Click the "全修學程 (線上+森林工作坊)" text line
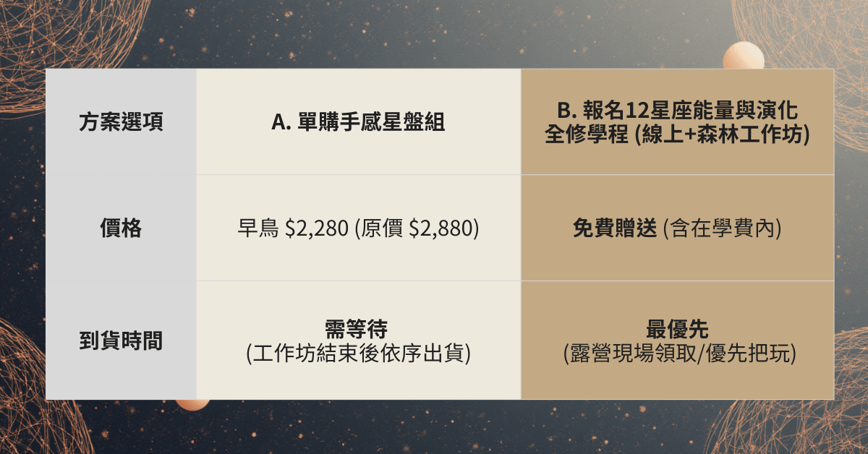Image resolution: width=868 pixels, height=454 pixels. (677, 134)
